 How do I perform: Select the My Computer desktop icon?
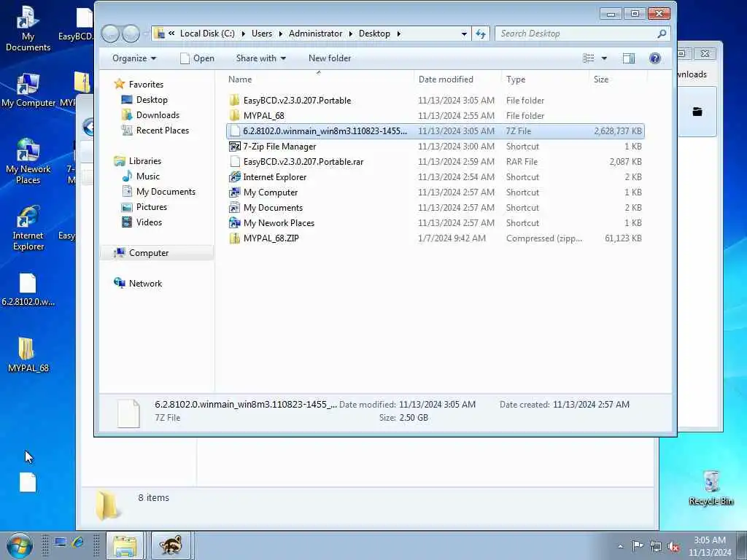coord(28,90)
